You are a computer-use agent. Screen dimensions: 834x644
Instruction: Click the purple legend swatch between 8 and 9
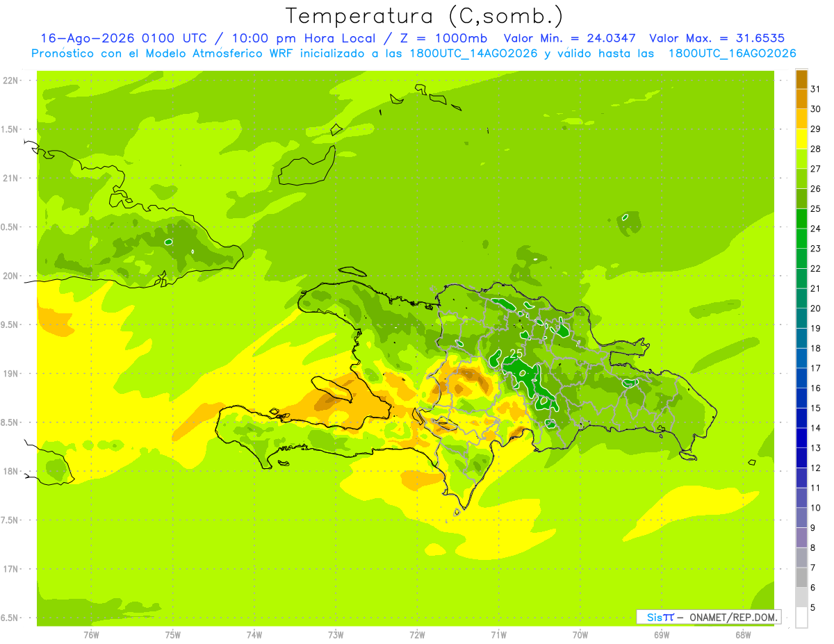click(801, 538)
